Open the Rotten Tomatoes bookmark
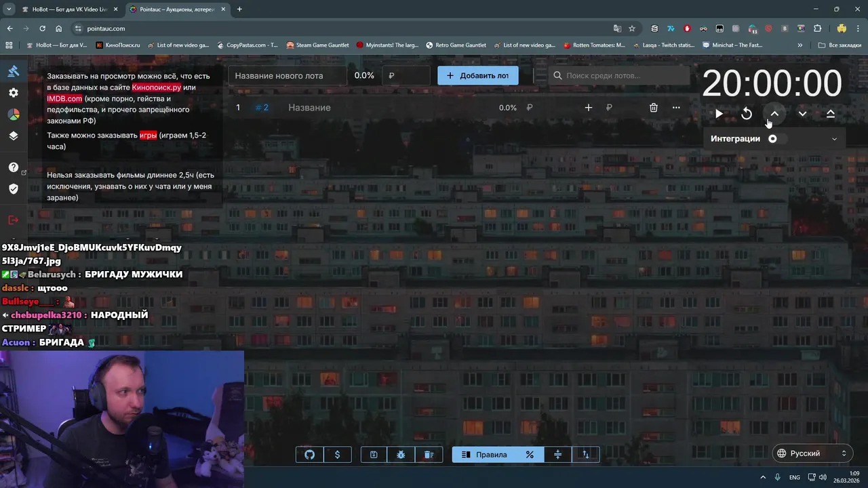Screen dimensions: 868x488 click(x=595, y=45)
